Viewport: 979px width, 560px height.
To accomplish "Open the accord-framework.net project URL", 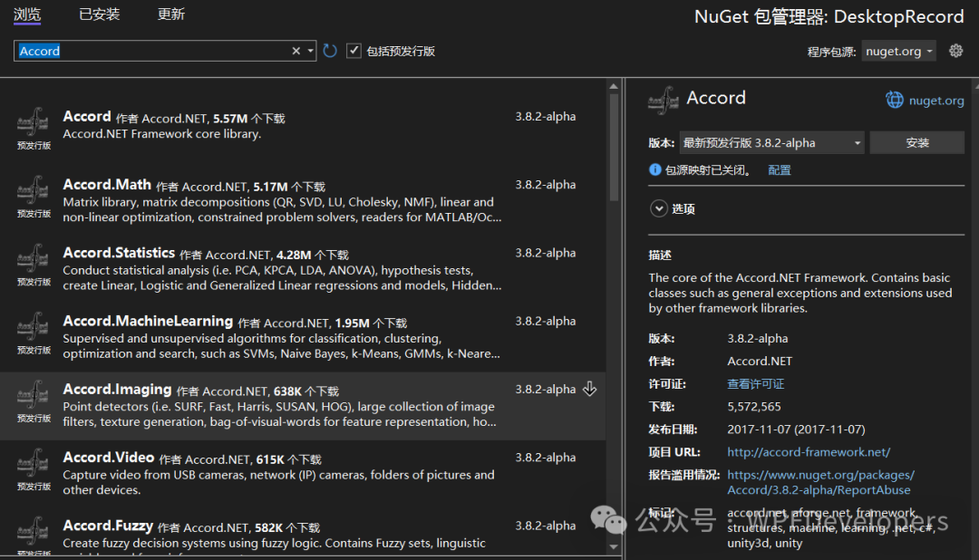I will click(x=809, y=452).
